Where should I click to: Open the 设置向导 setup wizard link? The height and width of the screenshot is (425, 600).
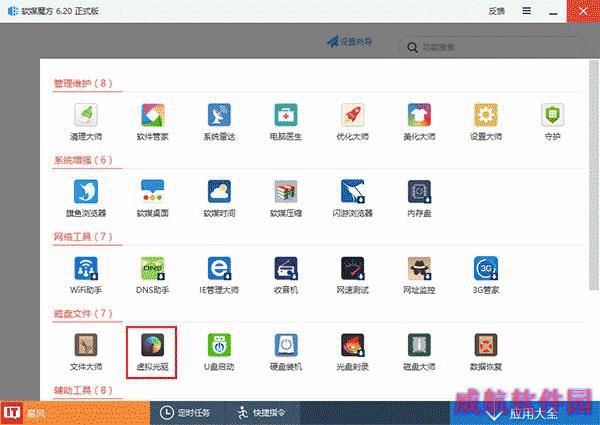tap(349, 41)
